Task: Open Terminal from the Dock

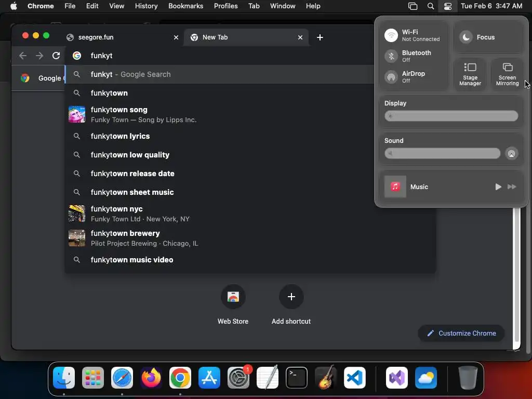Action: [x=297, y=377]
